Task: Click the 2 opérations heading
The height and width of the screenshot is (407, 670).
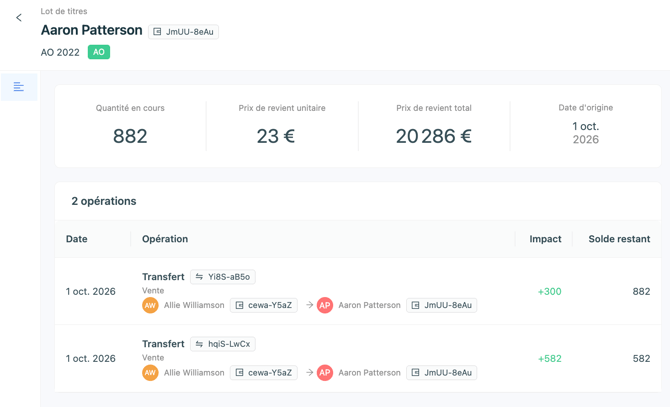Action: pos(104,201)
